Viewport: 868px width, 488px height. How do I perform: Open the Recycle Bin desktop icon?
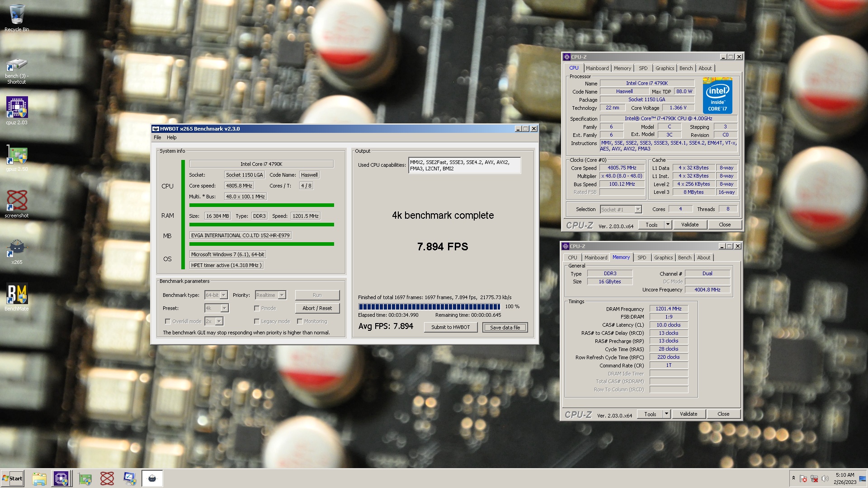click(17, 18)
